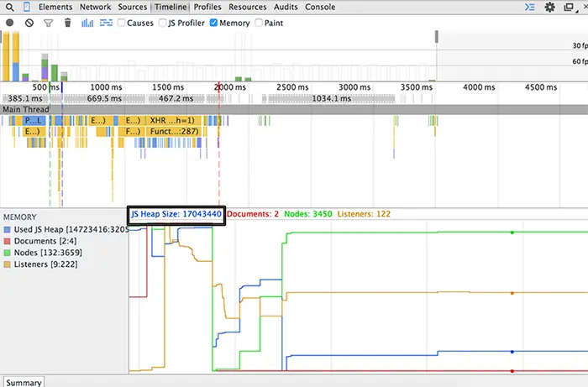Toggle the Used JS Heap counter
588x387 pixels.
tap(7, 230)
